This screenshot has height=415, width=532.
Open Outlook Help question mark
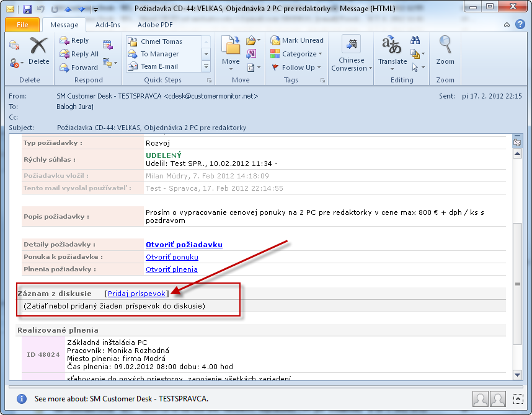(x=520, y=24)
